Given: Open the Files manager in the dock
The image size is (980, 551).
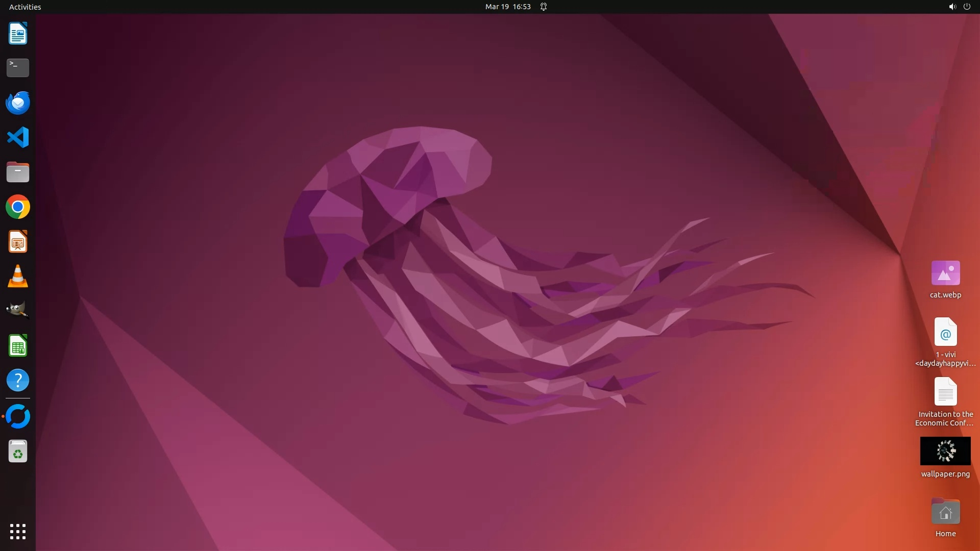Looking at the screenshot, I should pyautogui.click(x=18, y=172).
